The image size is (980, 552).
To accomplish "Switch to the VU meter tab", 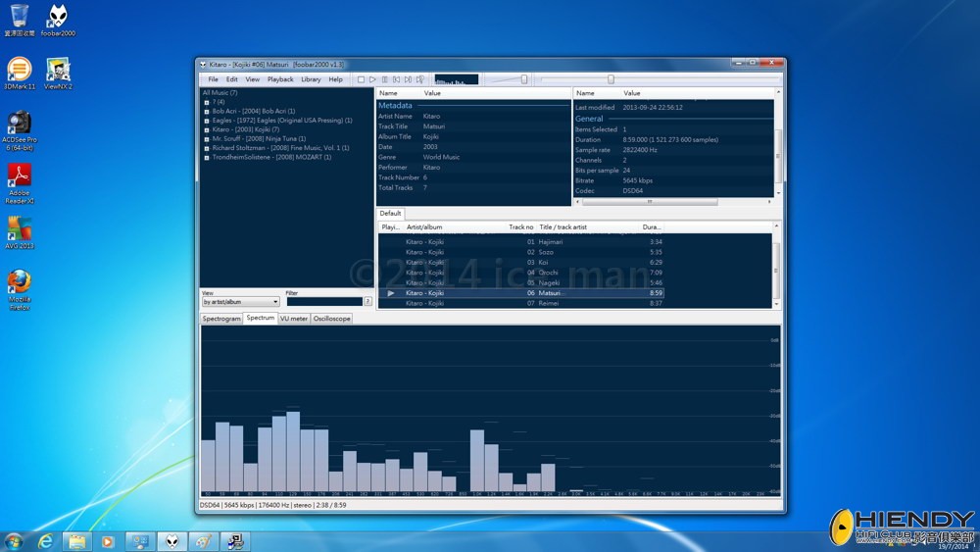I will tap(293, 319).
